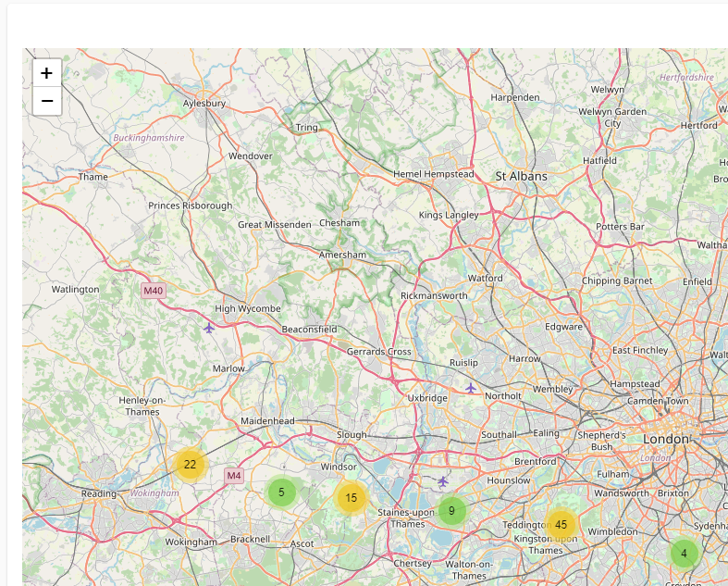Click the airport icon near High Wycombe
728x586 pixels.
pos(209,328)
